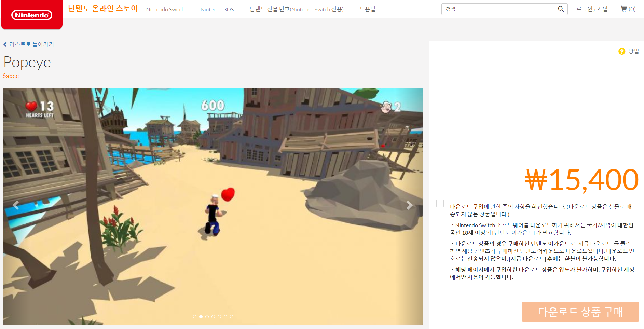This screenshot has height=329, width=644.
Task: Click 닌텐도 온라인 스토어 title link
Action: coord(103,9)
